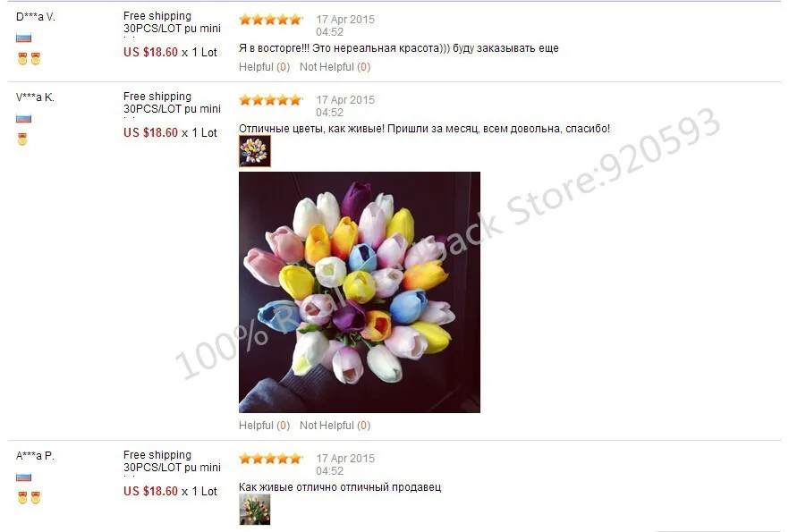Mark D***a V.'s review as Helpful
This screenshot has height=532, width=789.
tap(264, 67)
